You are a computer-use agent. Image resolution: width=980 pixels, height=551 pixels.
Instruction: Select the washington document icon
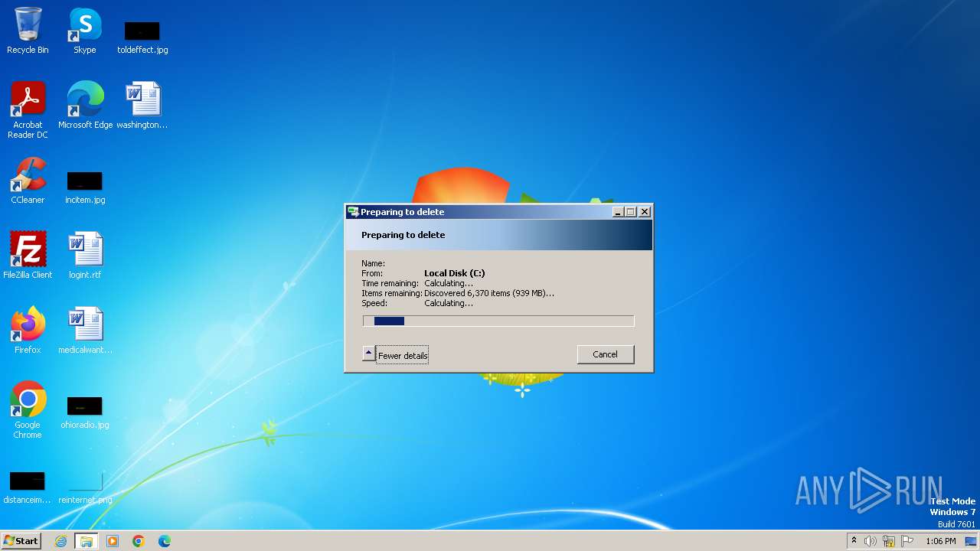(x=142, y=106)
